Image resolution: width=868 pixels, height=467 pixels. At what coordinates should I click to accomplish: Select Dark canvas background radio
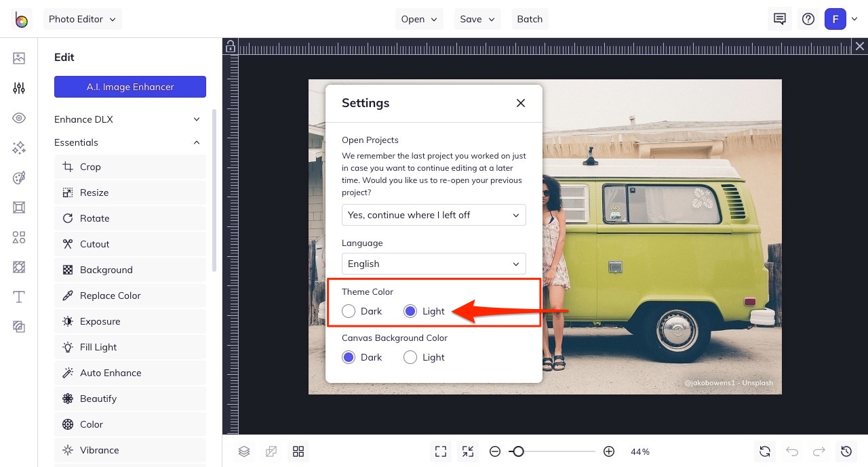pos(349,357)
